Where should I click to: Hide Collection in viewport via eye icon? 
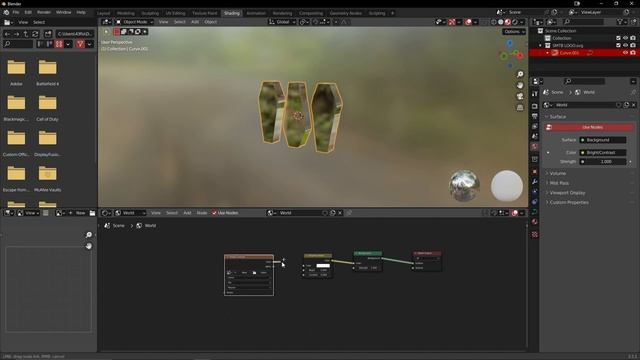tap(625, 38)
